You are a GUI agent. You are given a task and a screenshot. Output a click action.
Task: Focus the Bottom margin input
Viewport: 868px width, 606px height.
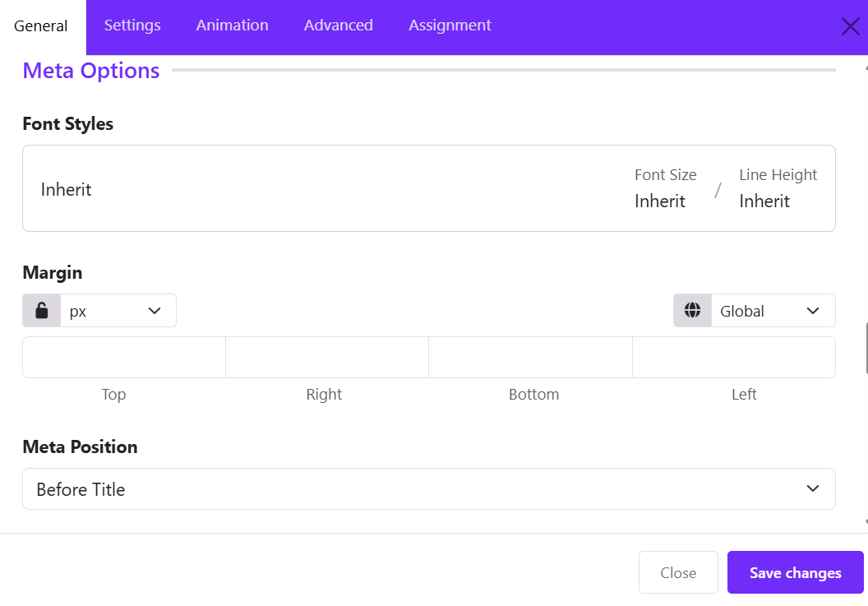coord(530,358)
